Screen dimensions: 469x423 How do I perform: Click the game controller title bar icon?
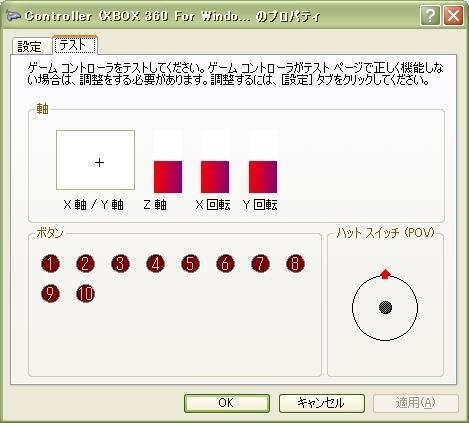(x=13, y=16)
